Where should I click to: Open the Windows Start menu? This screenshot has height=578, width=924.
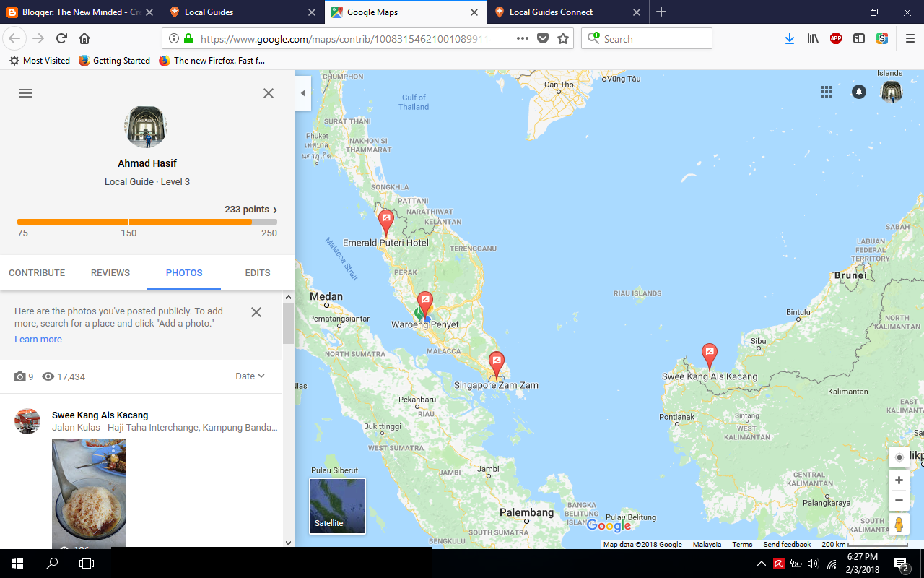pos(17,564)
